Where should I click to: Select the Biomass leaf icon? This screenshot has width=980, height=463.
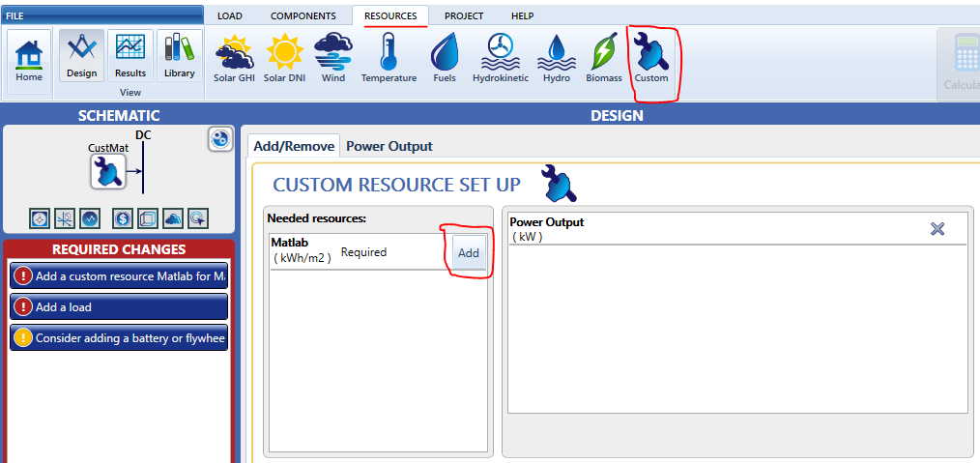coord(604,57)
